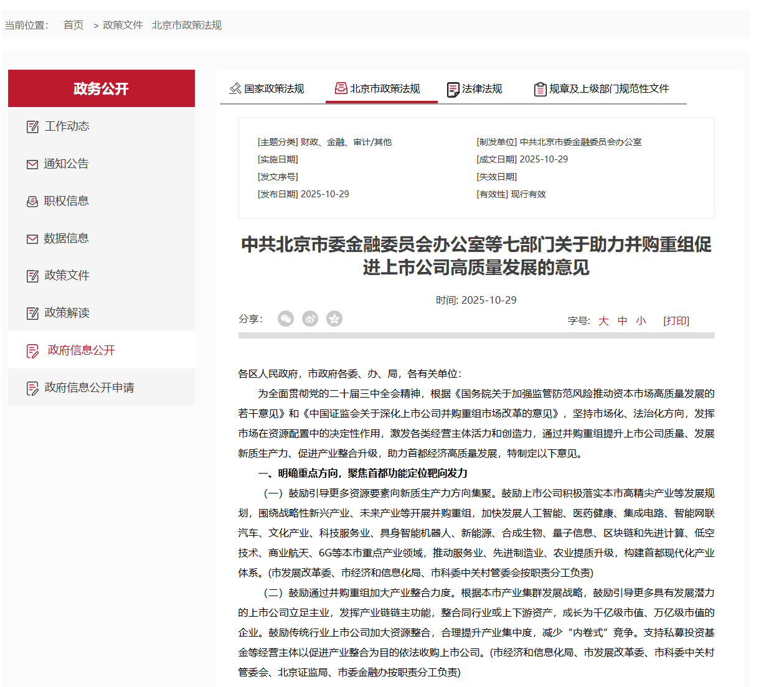This screenshot has height=687, width=784.
Task: Click the [实施日期] field label
Action: coord(278,159)
